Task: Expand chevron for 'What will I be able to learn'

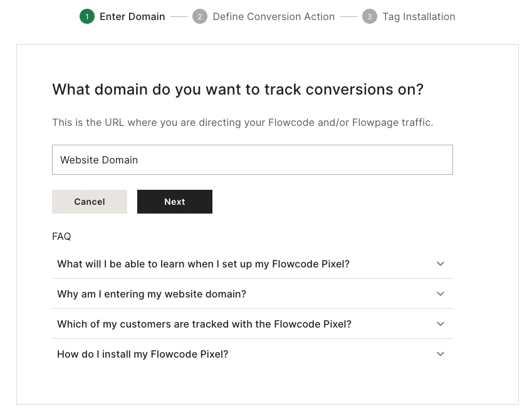Action: (x=441, y=264)
